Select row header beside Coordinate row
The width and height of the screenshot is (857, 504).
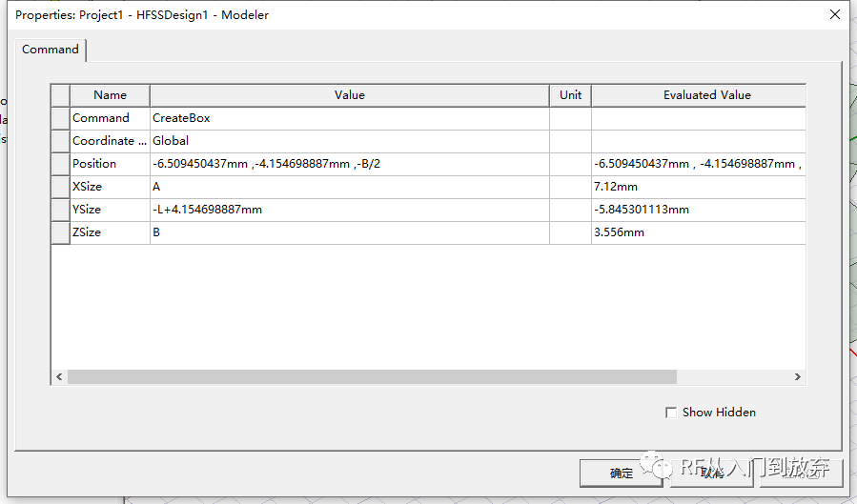click(60, 141)
